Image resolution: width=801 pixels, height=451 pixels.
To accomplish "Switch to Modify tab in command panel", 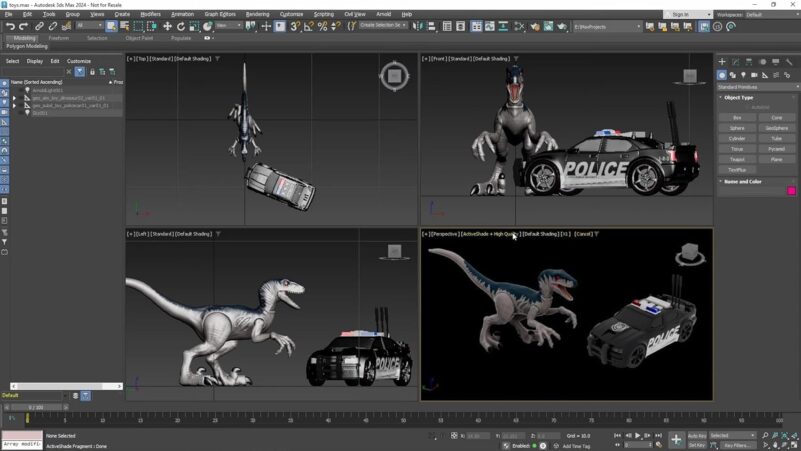I will click(x=736, y=62).
